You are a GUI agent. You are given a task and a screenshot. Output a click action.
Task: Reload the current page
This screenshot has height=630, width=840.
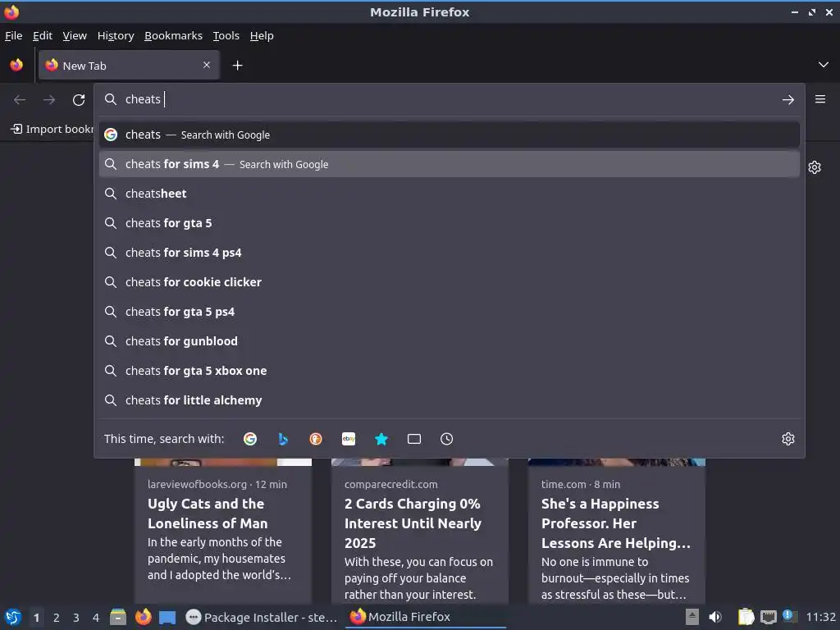[79, 99]
